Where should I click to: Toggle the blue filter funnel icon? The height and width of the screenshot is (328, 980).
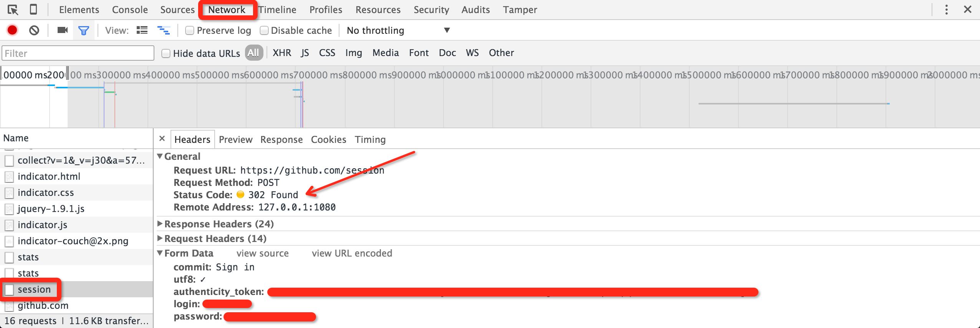pyautogui.click(x=83, y=30)
